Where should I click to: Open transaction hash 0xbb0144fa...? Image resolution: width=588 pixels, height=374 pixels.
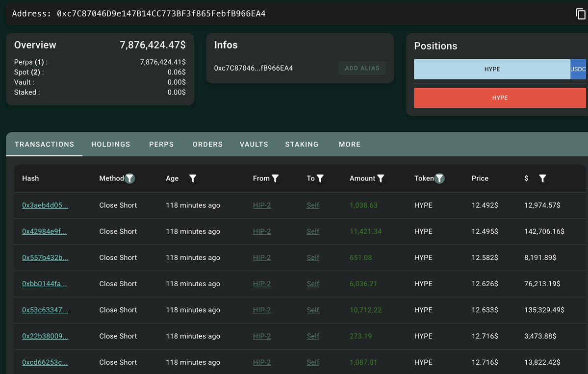pos(44,284)
